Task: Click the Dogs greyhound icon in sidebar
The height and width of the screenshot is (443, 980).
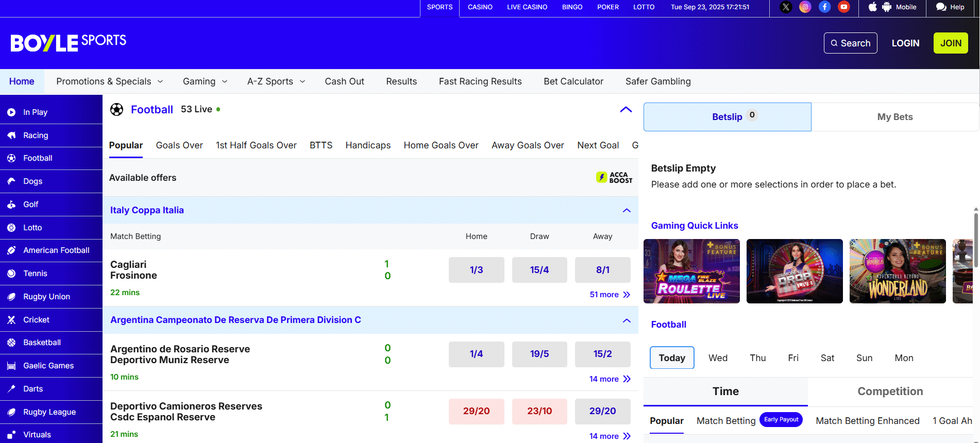Action: (11, 181)
